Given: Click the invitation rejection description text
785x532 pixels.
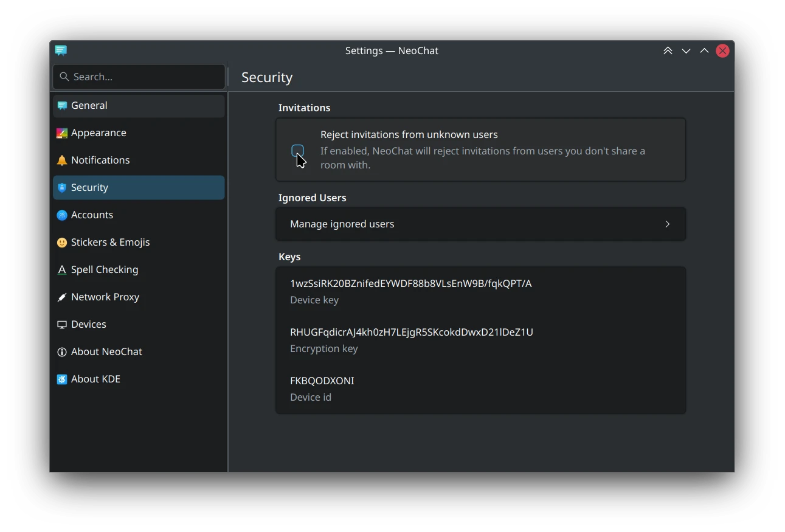Looking at the screenshot, I should (483, 158).
